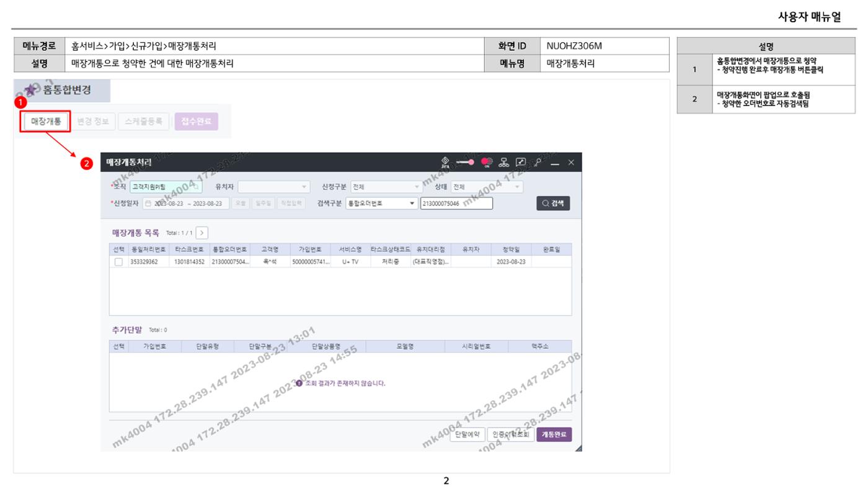Close the 매장개통처리 popup
This screenshot has width=868, height=489.
coord(571,163)
